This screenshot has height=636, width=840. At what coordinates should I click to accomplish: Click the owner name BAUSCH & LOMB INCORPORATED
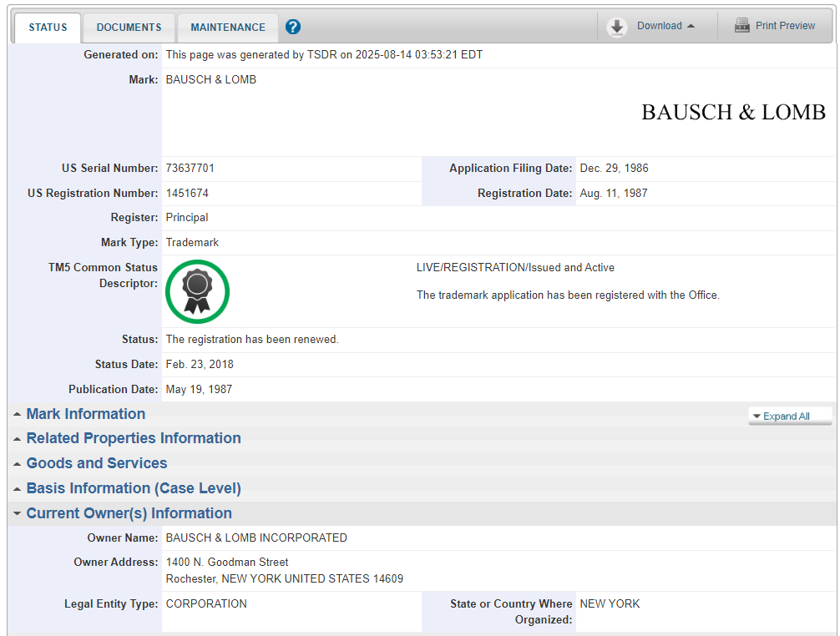pos(256,538)
